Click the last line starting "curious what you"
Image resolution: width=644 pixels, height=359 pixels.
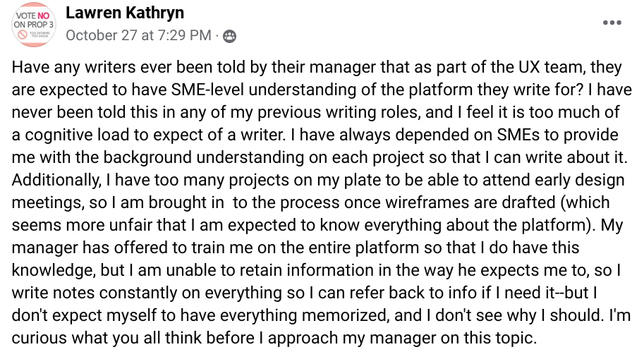click(274, 338)
